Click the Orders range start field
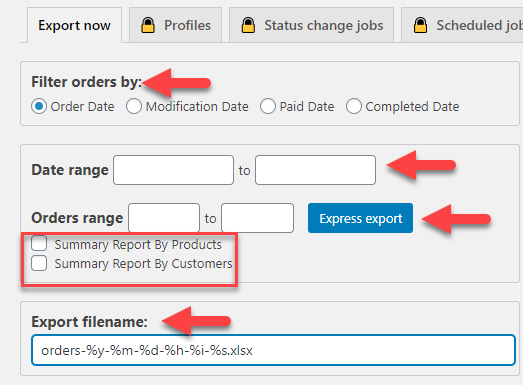 click(x=164, y=218)
